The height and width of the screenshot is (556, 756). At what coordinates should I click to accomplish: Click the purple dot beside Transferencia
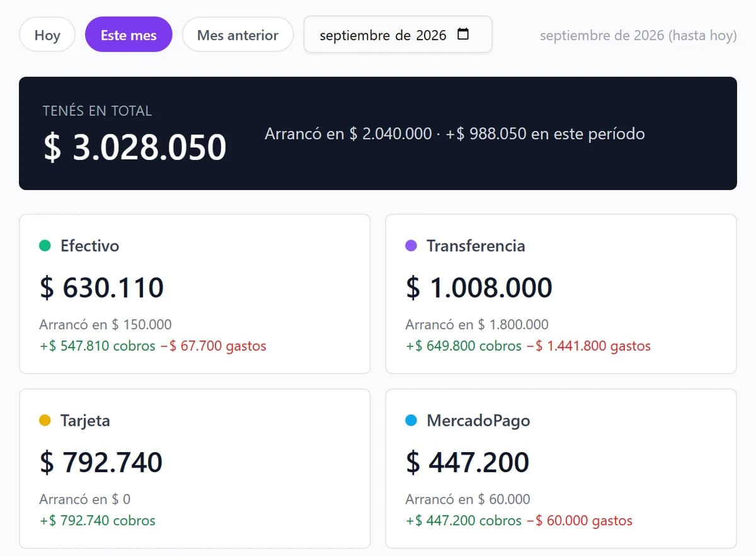point(411,246)
